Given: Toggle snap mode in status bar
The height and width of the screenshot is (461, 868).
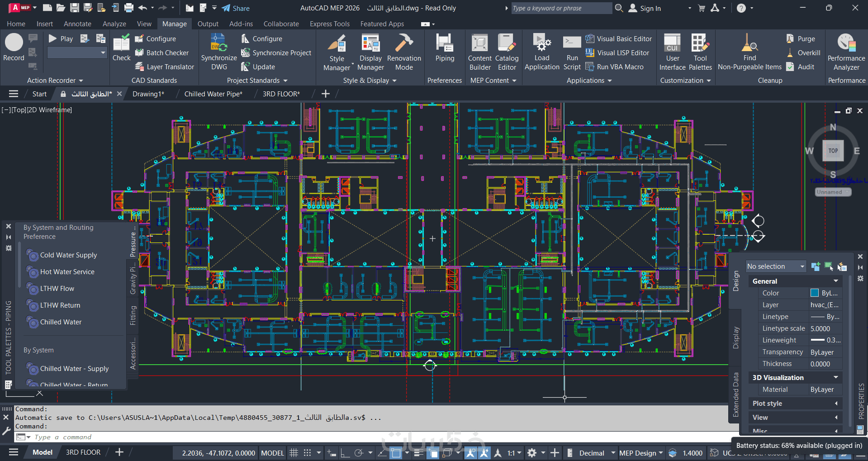Looking at the screenshot, I should click(308, 453).
